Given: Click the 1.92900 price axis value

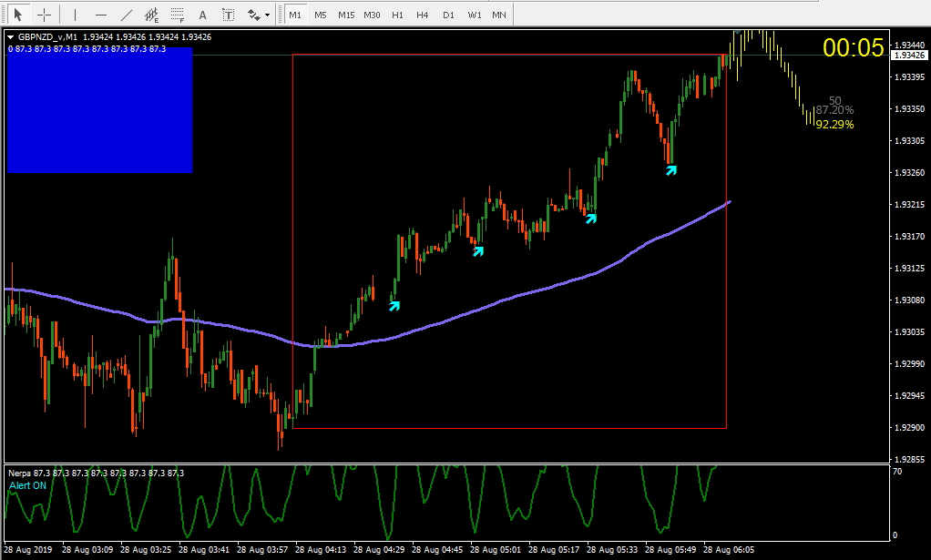Looking at the screenshot, I should click(910, 428).
